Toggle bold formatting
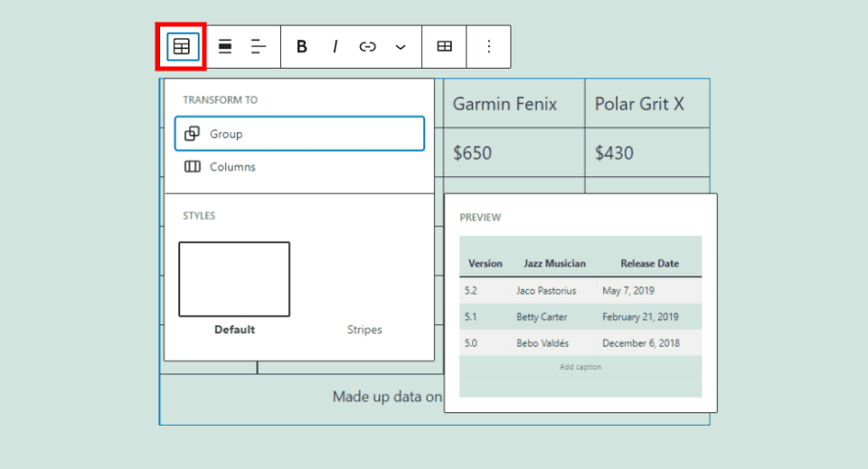Viewport: 868px width, 469px height. click(x=302, y=47)
